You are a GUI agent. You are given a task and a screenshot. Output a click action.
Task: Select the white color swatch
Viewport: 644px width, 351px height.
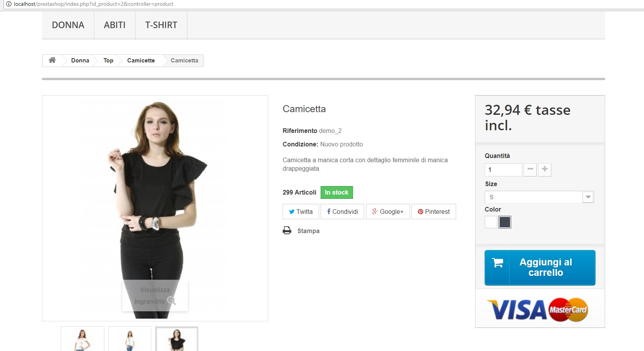491,222
